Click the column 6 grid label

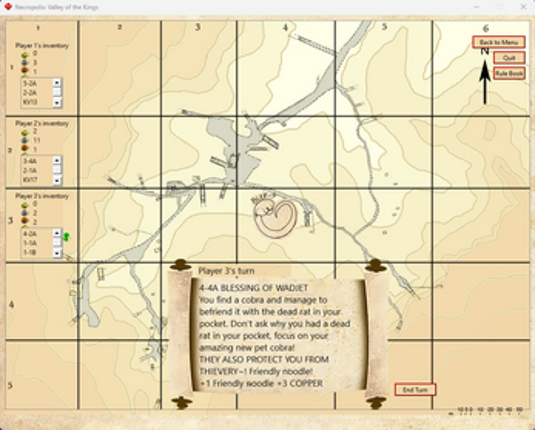pos(486,29)
